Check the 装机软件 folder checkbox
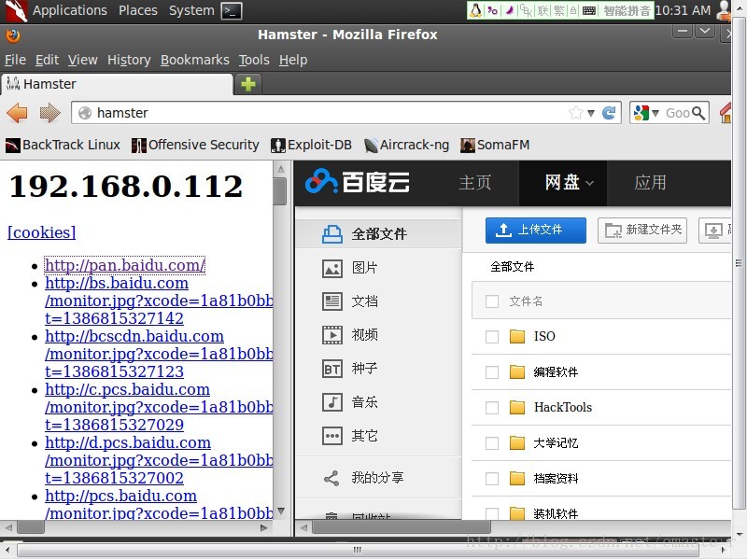Screen dimensions: 747x560 pyautogui.click(x=492, y=514)
